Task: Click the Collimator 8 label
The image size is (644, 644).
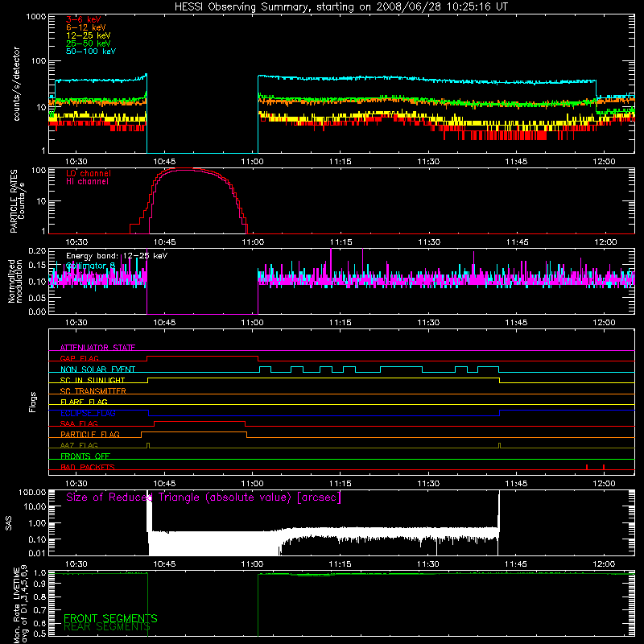Action: tap(91, 266)
